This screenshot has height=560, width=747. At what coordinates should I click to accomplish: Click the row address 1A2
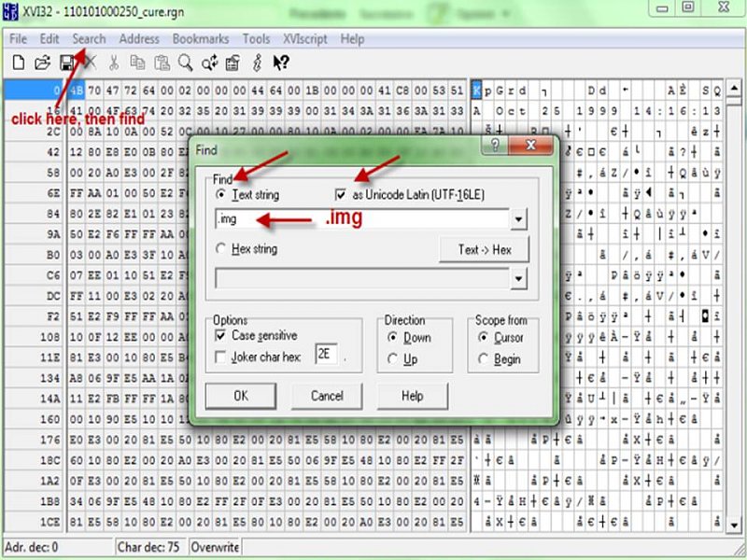[x=49, y=481]
